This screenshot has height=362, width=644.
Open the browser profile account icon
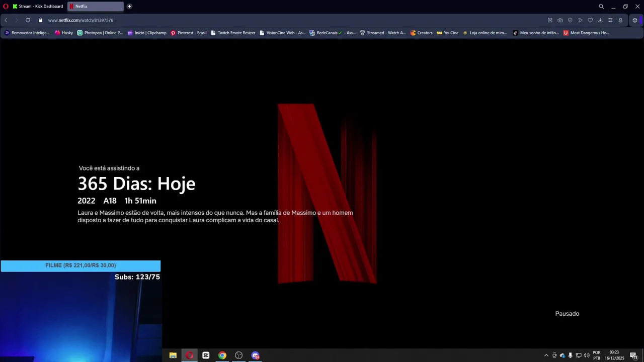(620, 20)
